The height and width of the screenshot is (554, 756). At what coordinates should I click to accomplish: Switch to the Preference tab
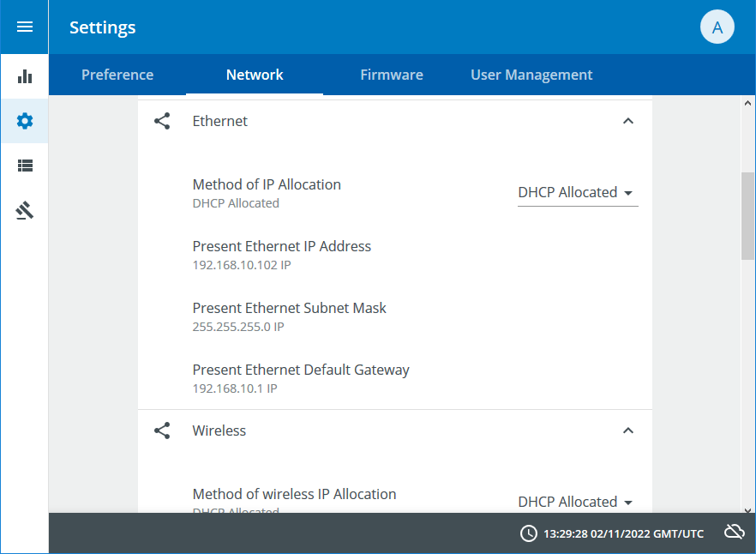point(117,75)
